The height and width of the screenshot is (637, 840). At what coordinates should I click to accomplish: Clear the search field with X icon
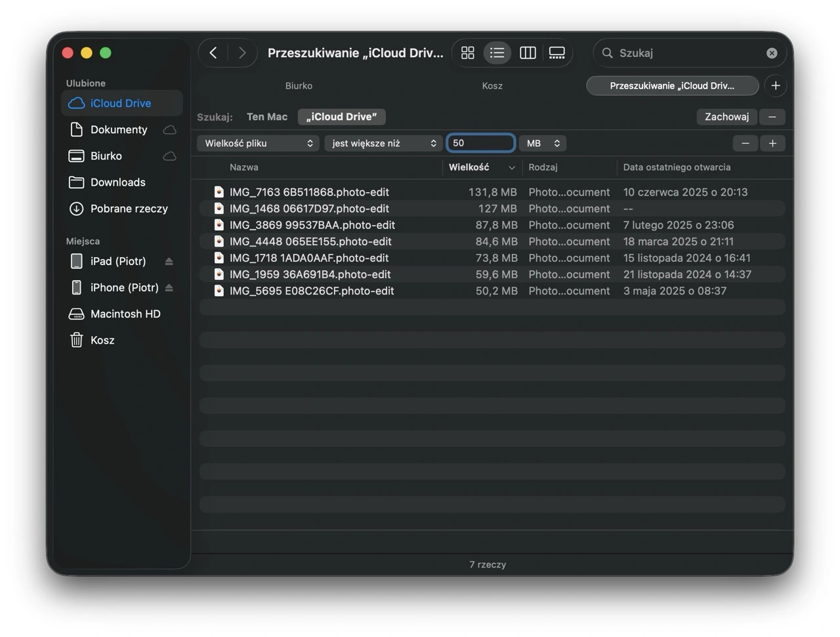click(x=772, y=53)
